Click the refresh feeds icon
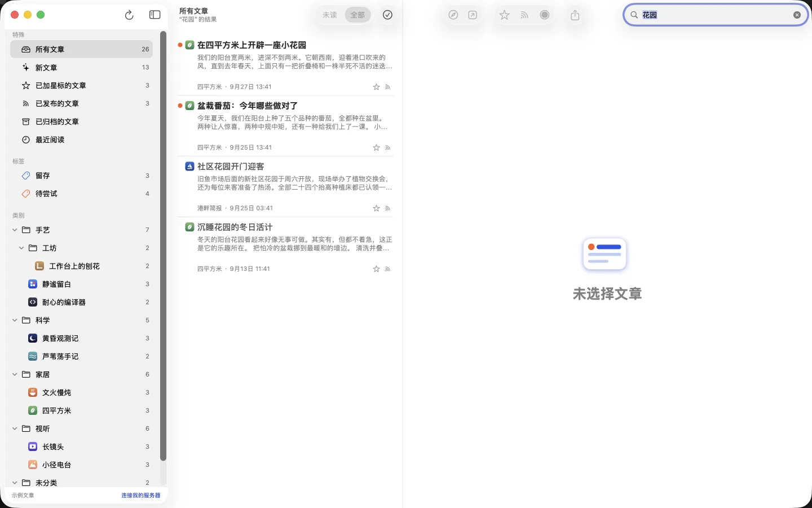 pyautogui.click(x=129, y=15)
